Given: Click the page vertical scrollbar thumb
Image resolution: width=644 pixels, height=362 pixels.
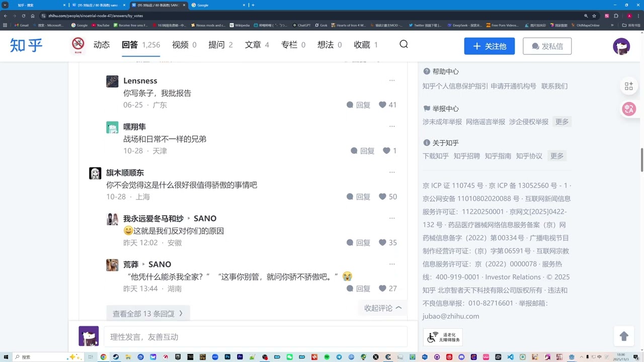Looking at the screenshot, I should pyautogui.click(x=641, y=160).
